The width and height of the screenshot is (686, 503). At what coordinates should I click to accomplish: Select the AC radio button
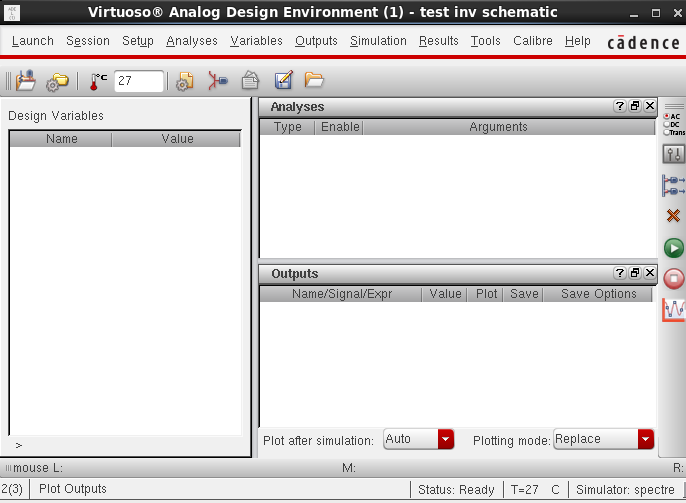(667, 116)
